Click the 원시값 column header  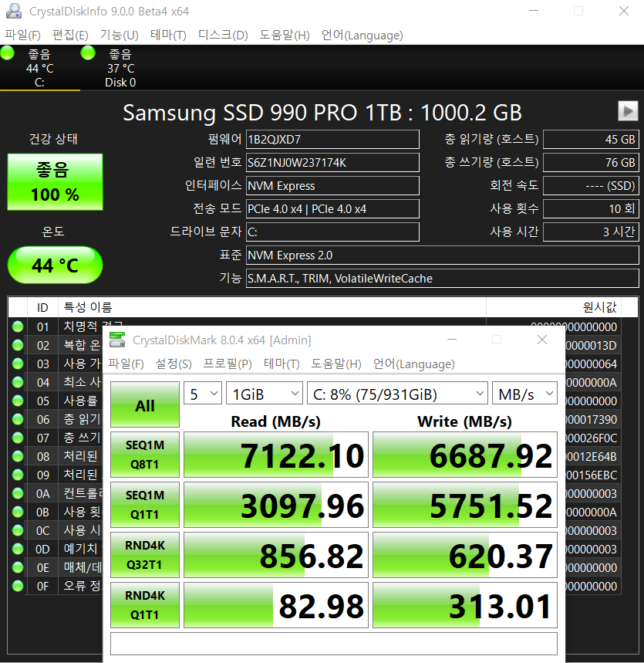pos(554,307)
